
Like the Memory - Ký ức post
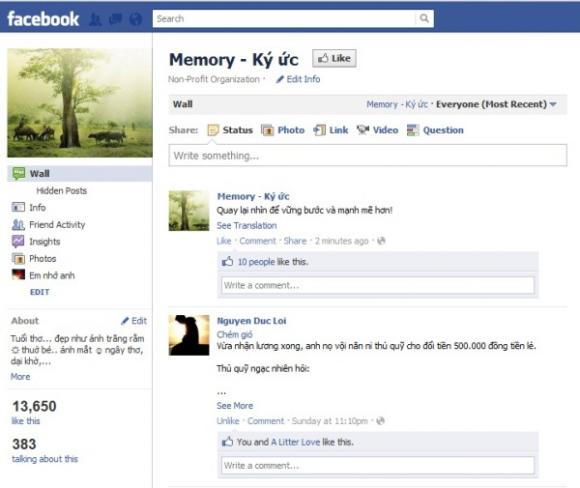click(x=224, y=241)
